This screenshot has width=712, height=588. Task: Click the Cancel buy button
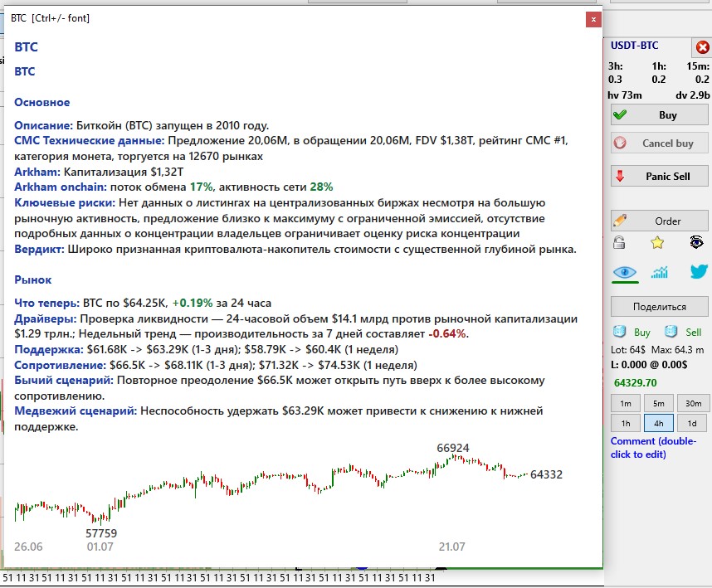pyautogui.click(x=660, y=143)
